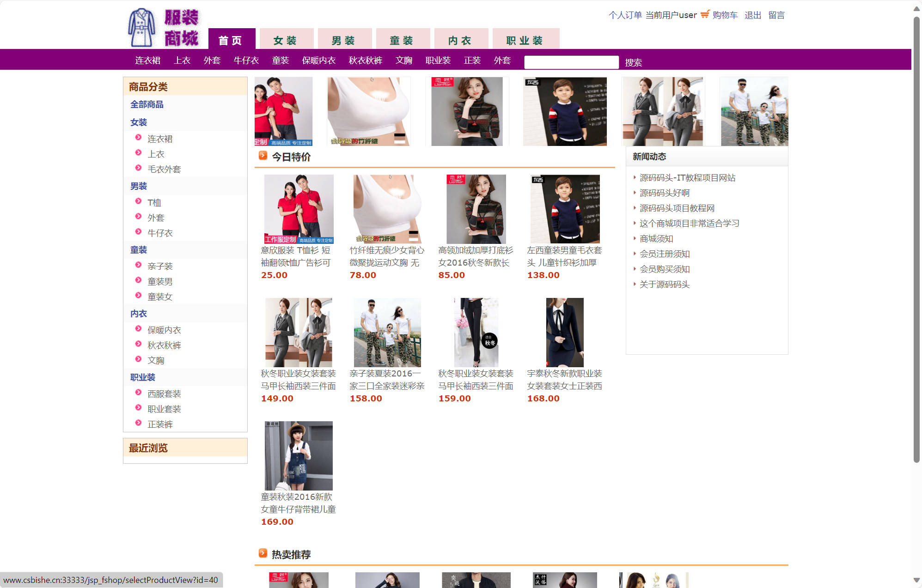Click the orange arrow icon beside 热卖推荐
This screenshot has height=588, width=922.
click(264, 553)
